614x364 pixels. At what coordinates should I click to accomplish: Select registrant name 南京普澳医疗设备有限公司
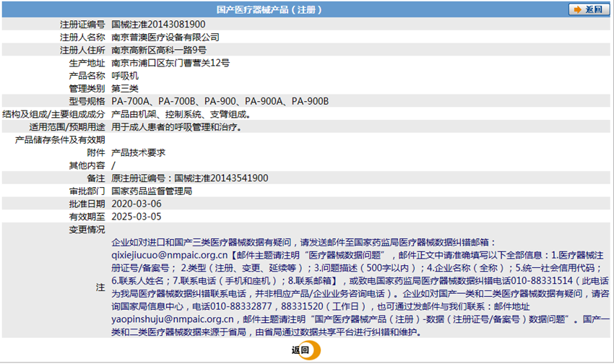[165, 37]
